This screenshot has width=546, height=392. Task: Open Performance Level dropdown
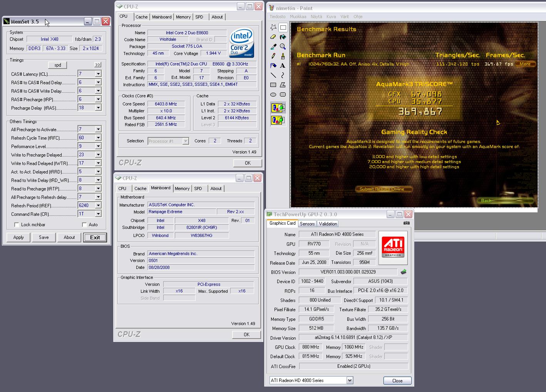coord(98,146)
